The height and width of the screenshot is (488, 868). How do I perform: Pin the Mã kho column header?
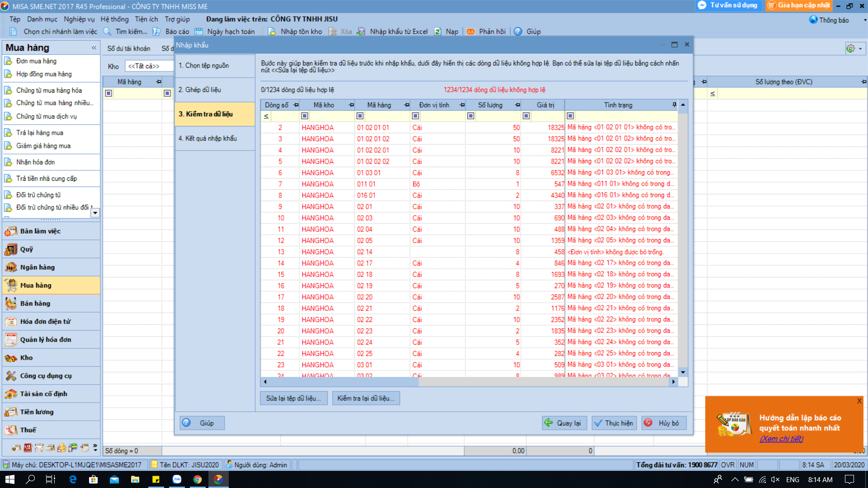click(x=351, y=105)
